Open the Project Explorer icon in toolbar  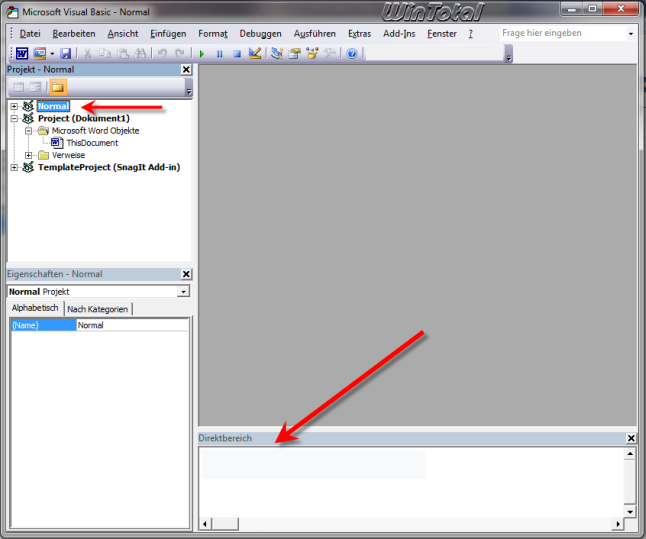pos(277,53)
